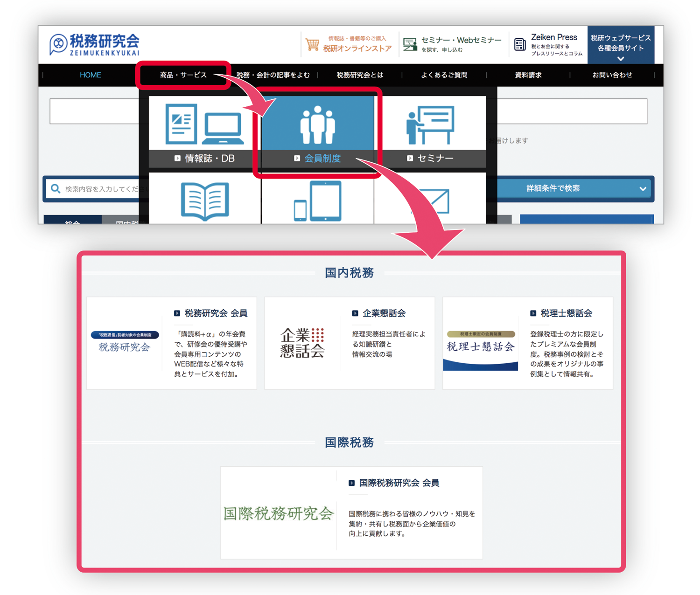Click the 国内税務 section heading
This screenshot has height=595, width=700.
point(349,273)
